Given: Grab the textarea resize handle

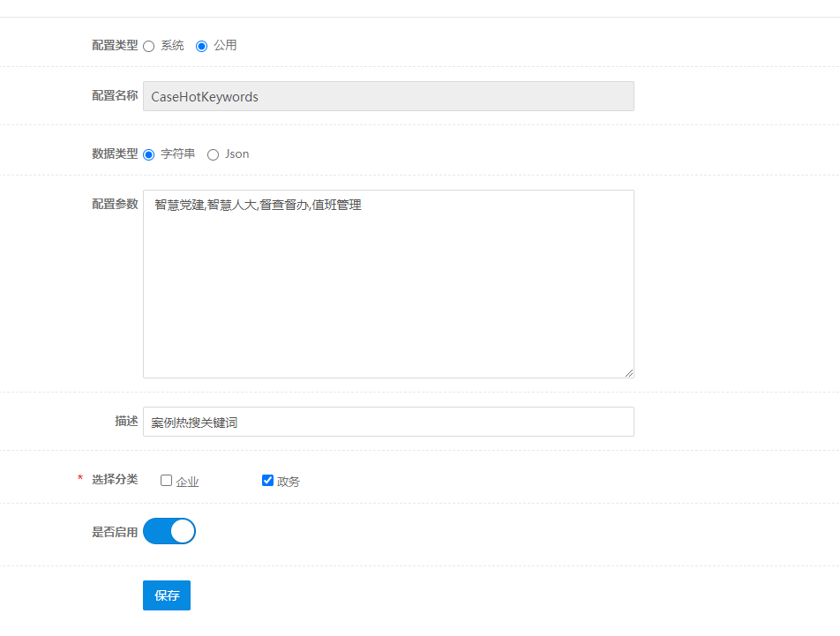Looking at the screenshot, I should pos(629,373).
